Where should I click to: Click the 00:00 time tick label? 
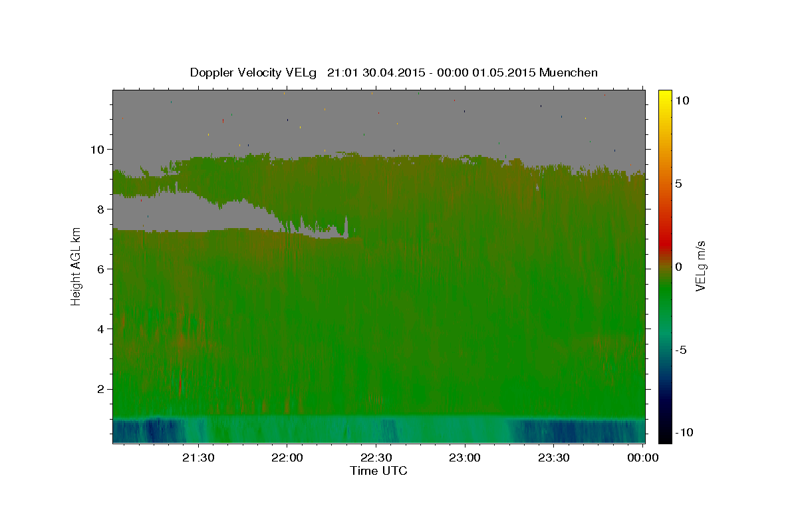642,458
